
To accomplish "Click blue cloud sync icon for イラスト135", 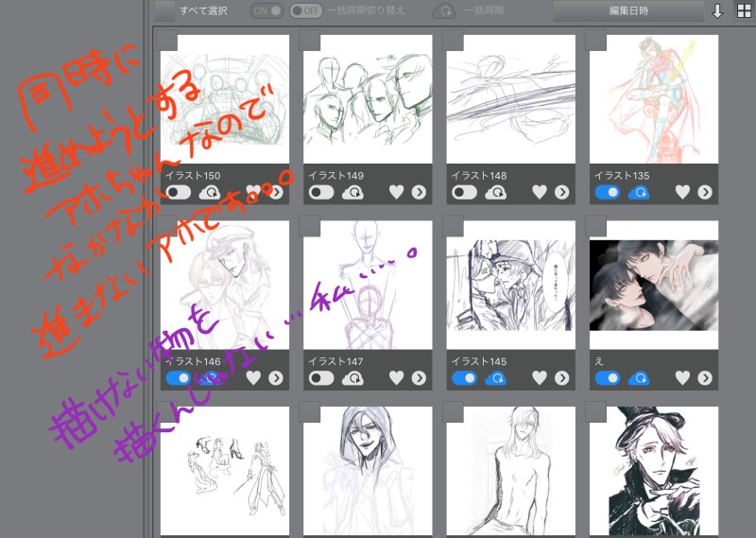I will coord(639,193).
